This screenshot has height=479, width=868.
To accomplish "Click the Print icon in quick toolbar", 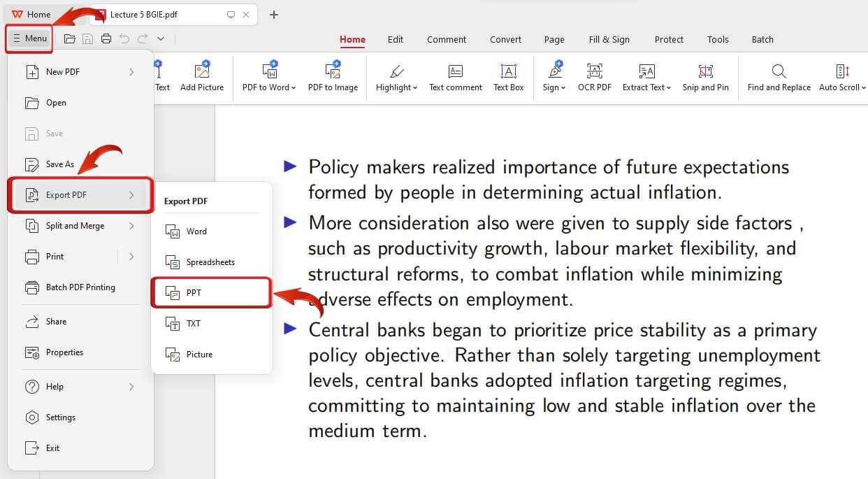I will (x=106, y=39).
